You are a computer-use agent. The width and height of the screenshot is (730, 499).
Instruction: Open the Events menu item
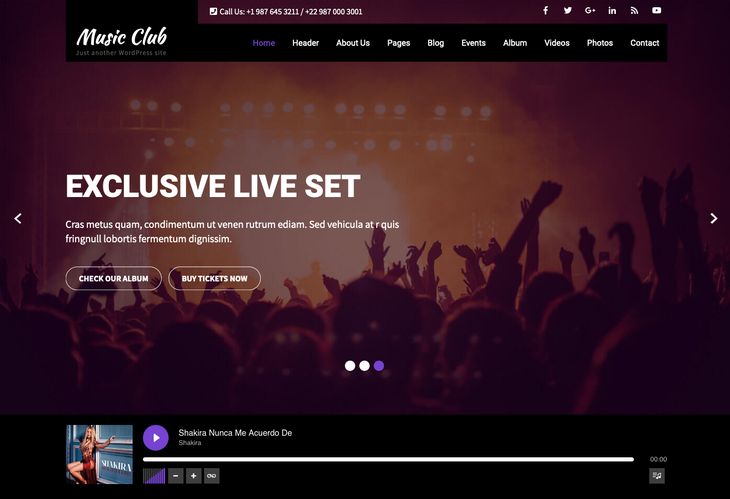[x=473, y=43]
